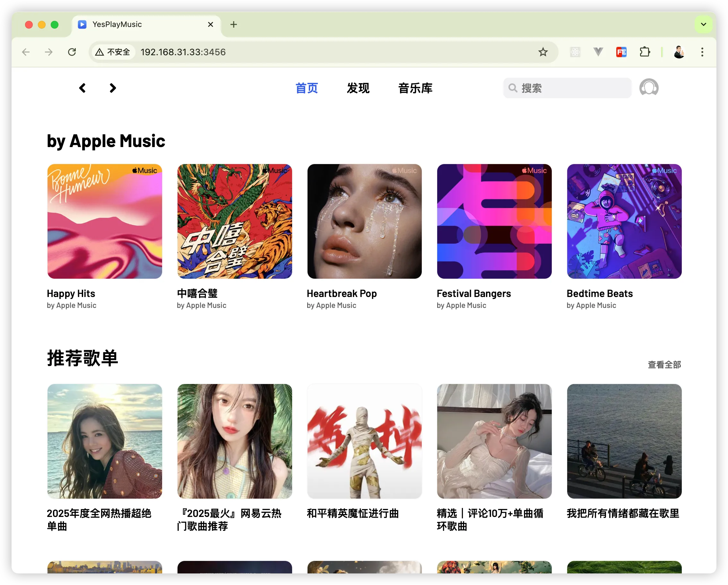Image resolution: width=728 pixels, height=585 pixels.
Task: Click the 我把所有情绪都藏在歌里 title
Action: [x=623, y=513]
